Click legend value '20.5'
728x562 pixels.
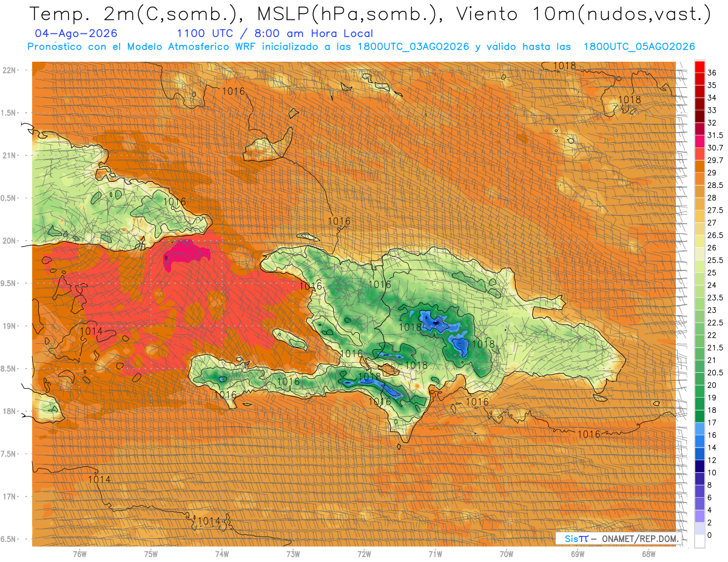715,373
